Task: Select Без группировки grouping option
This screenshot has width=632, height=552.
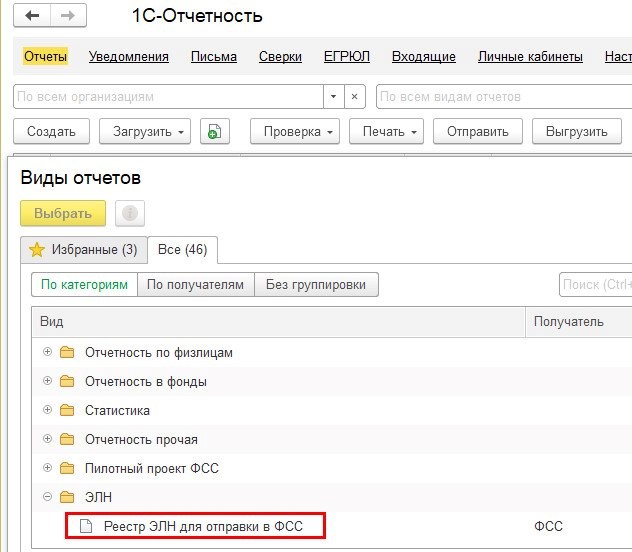Action: (316, 285)
